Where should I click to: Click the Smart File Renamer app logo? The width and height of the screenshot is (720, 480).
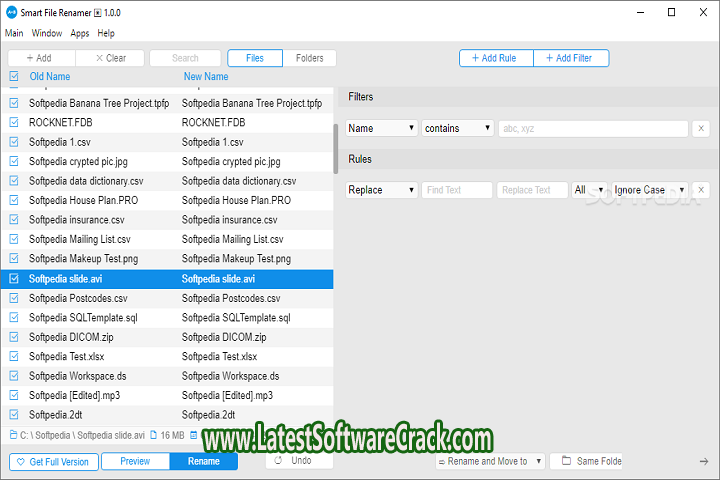pos(13,13)
